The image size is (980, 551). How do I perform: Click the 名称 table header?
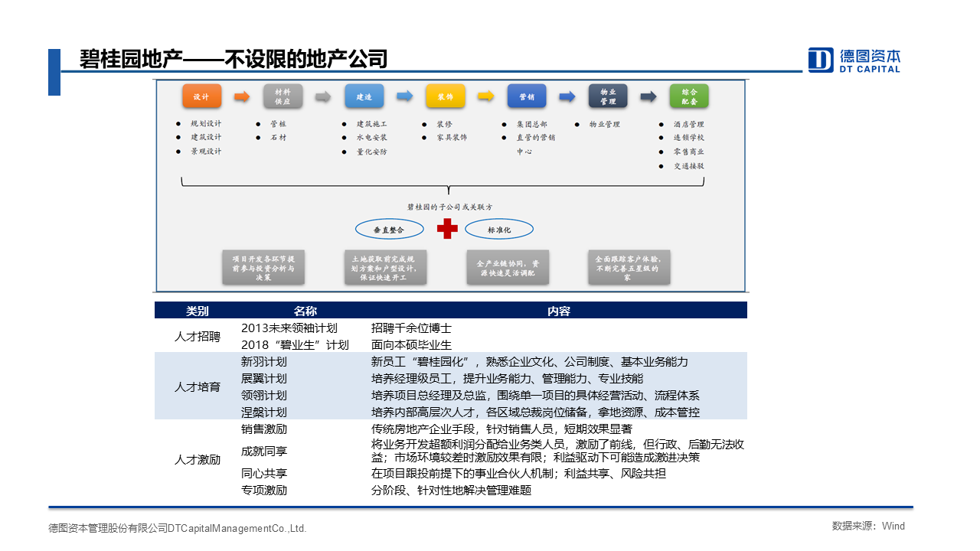point(305,311)
